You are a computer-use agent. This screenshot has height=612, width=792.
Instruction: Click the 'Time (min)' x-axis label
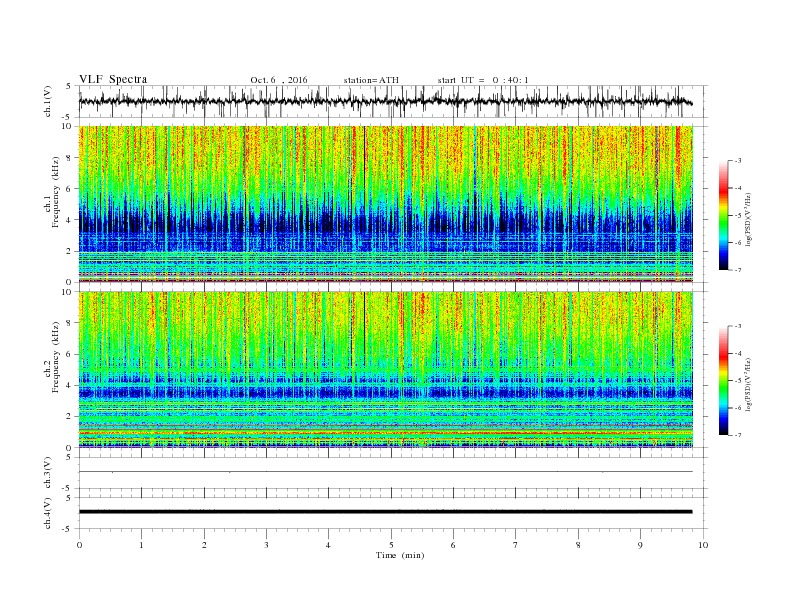point(400,555)
